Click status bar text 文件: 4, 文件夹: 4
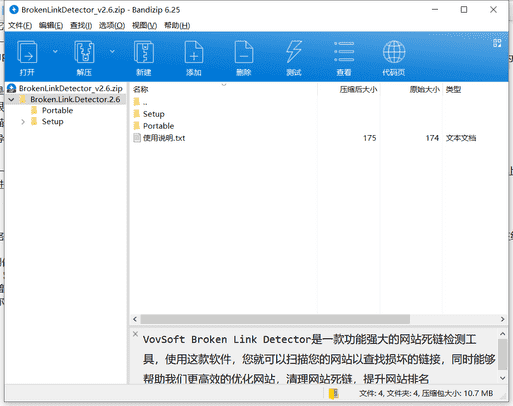513x406 pixels. 389,394
